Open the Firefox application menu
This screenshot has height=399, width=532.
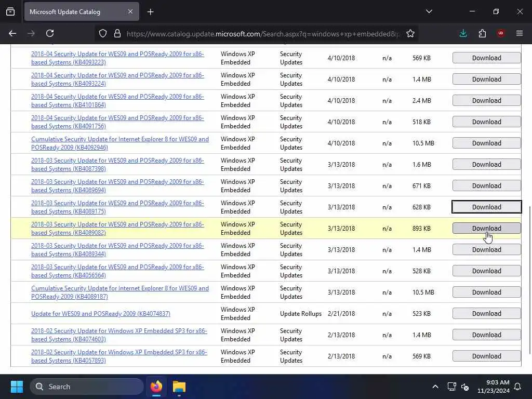(520, 33)
